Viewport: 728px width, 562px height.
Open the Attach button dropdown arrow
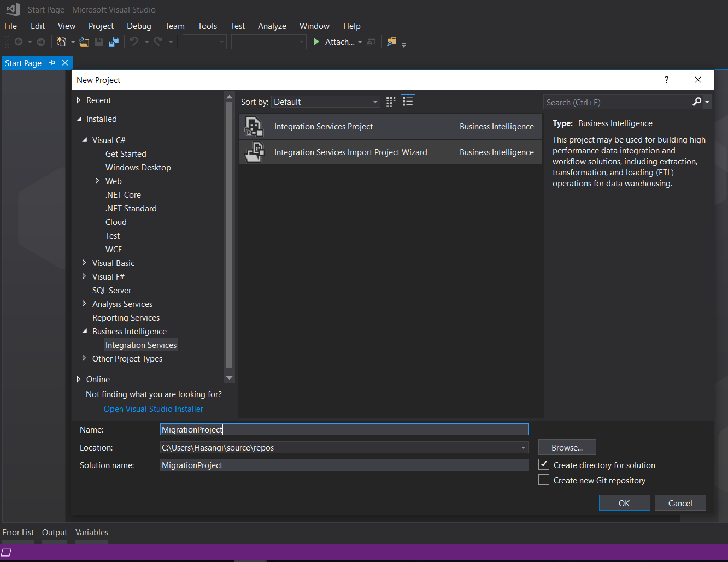[360, 42]
